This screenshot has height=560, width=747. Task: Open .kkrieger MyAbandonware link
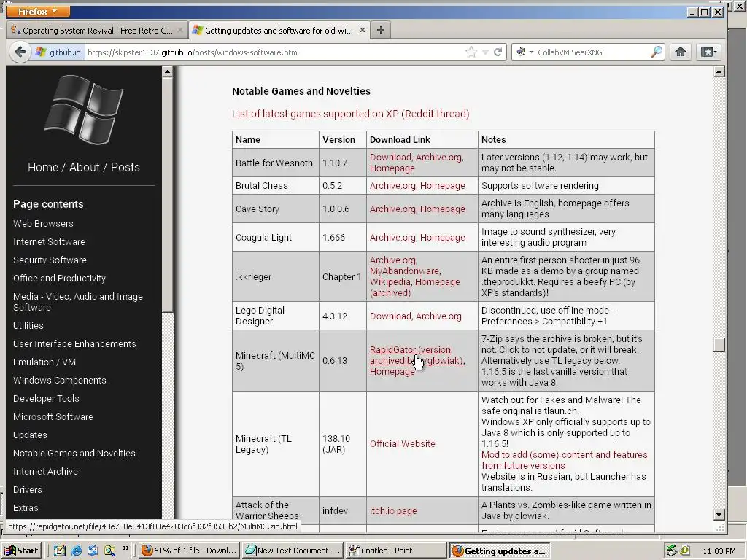click(405, 271)
